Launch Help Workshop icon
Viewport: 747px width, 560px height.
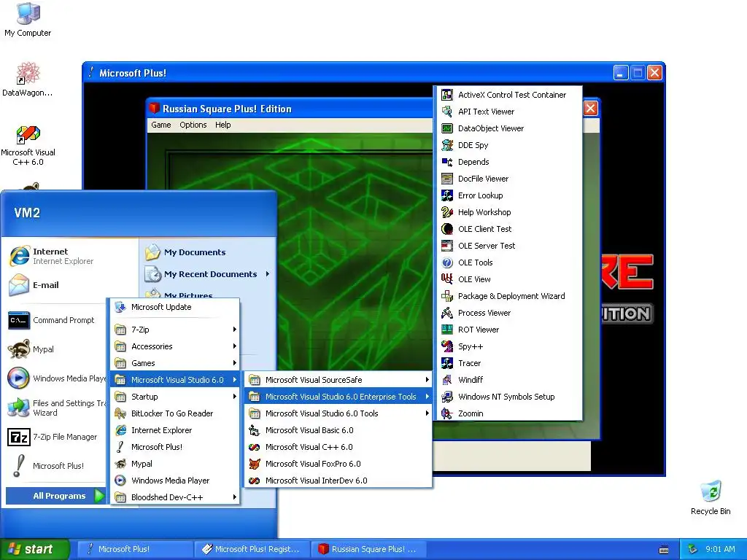point(447,212)
